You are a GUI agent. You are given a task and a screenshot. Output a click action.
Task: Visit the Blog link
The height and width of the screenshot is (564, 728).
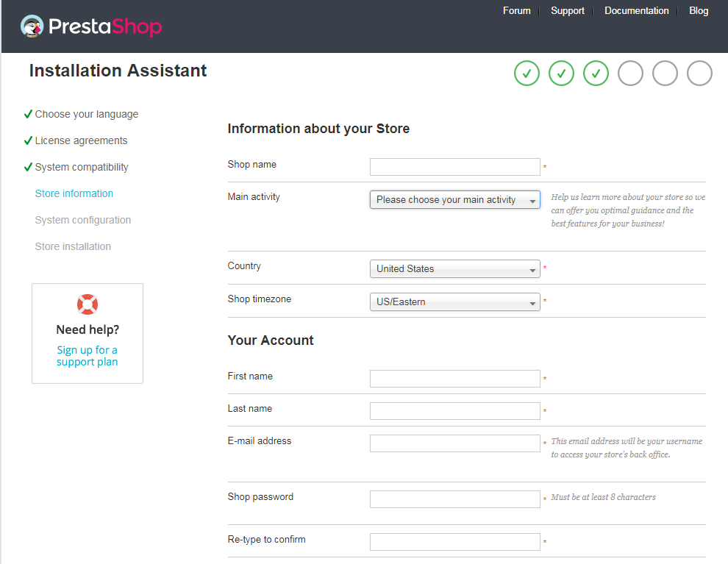pyautogui.click(x=699, y=11)
